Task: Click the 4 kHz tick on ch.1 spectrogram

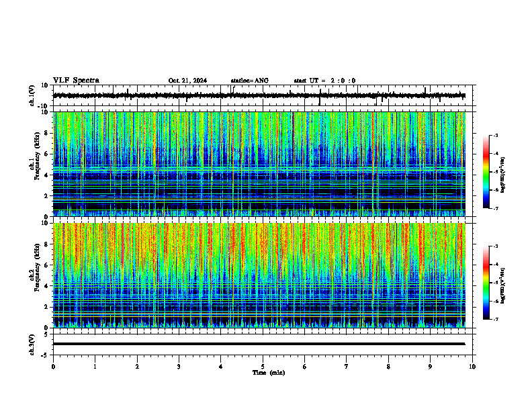Action: (47, 175)
